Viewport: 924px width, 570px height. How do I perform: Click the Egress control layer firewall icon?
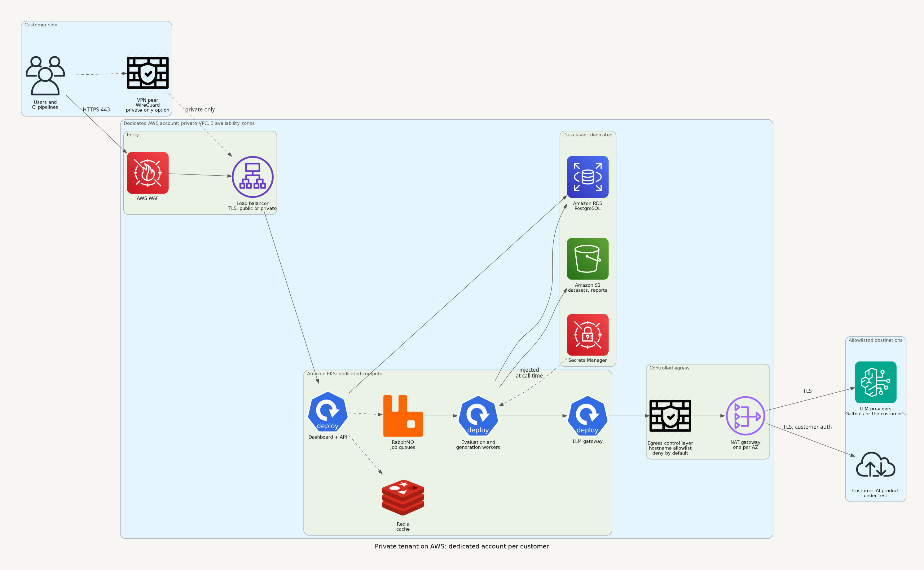click(670, 416)
